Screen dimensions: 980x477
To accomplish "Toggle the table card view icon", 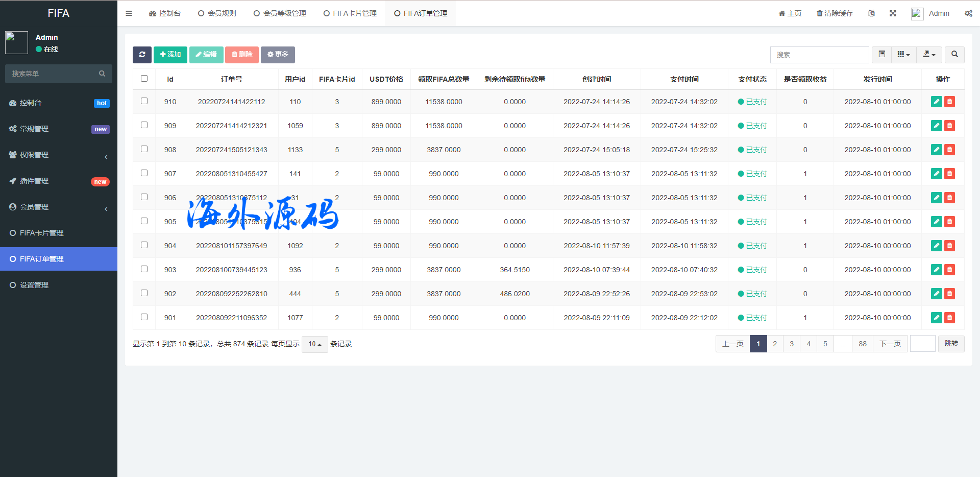I will pos(881,55).
